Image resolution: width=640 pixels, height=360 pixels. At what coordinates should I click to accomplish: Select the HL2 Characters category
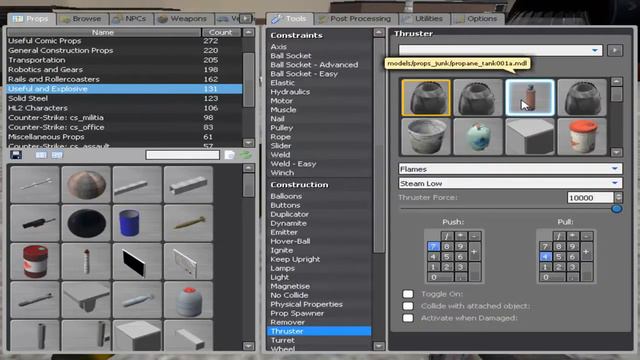point(124,108)
